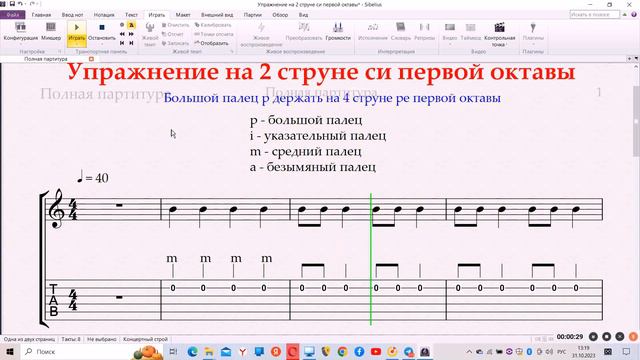
Task: Click Calibrate (Калибровать) Live Tempo
Action: coord(213,25)
